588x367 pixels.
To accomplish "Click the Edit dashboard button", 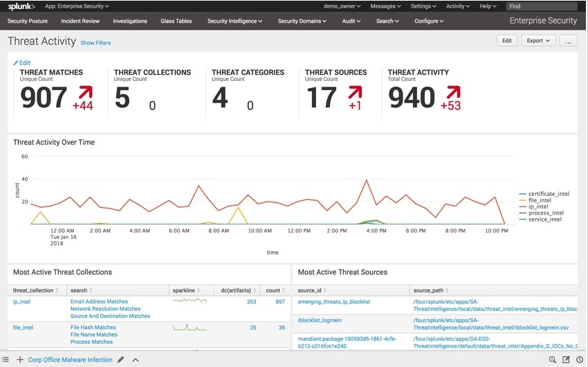I will [507, 41].
